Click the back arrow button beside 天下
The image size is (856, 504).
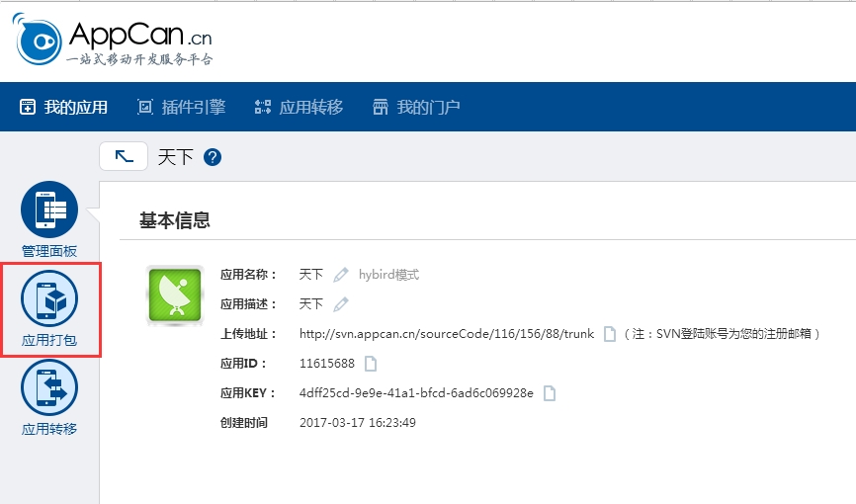pos(124,157)
